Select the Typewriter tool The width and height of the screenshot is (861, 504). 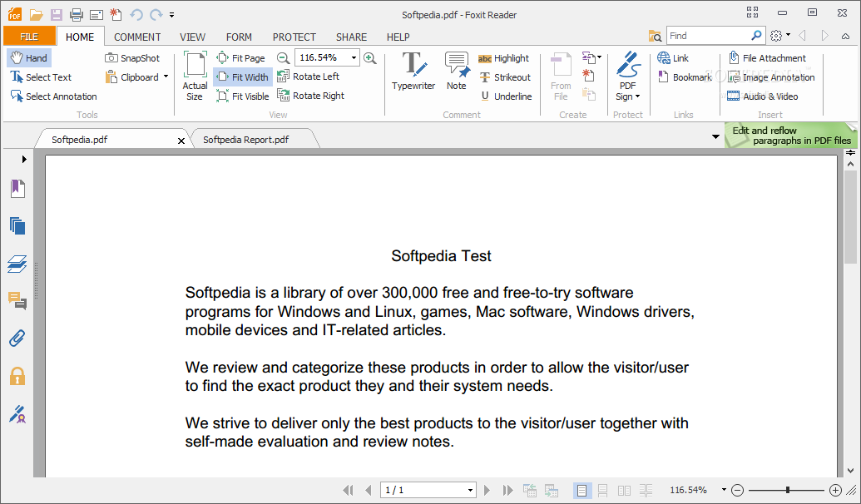pyautogui.click(x=413, y=72)
